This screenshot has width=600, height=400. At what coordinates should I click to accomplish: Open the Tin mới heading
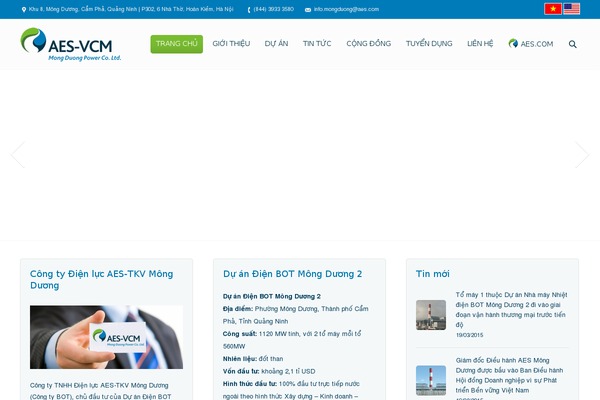pyautogui.click(x=433, y=274)
